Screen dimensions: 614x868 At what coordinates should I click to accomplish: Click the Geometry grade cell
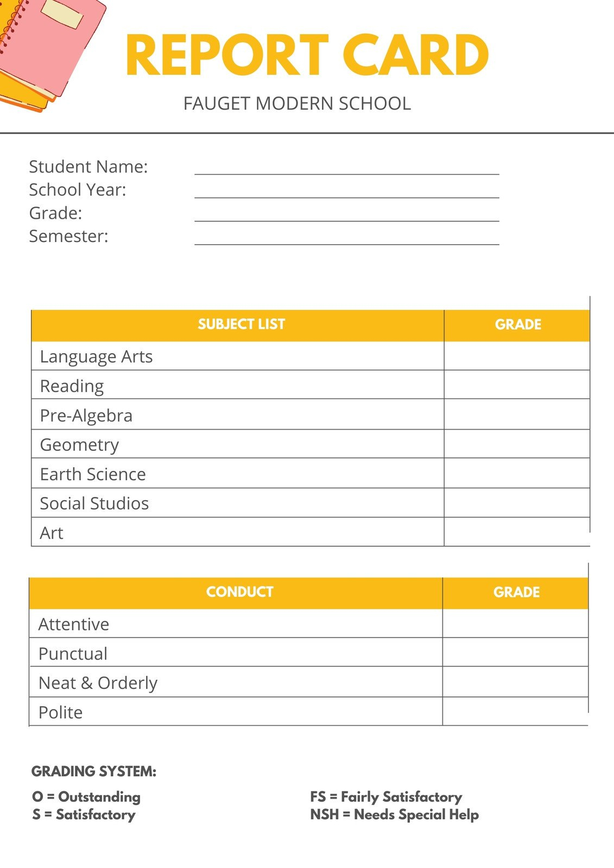[x=516, y=444]
